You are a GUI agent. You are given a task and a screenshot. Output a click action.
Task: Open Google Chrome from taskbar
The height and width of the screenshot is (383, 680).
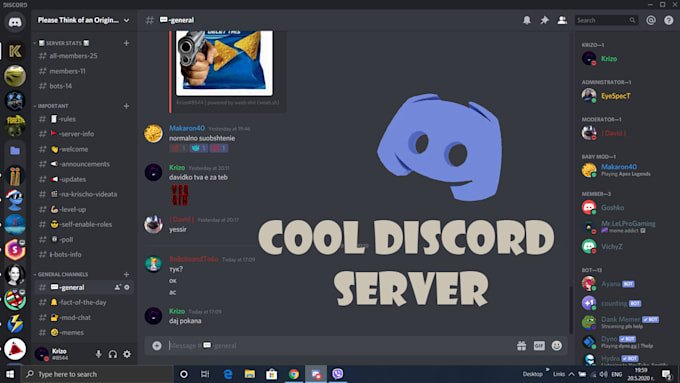294,374
